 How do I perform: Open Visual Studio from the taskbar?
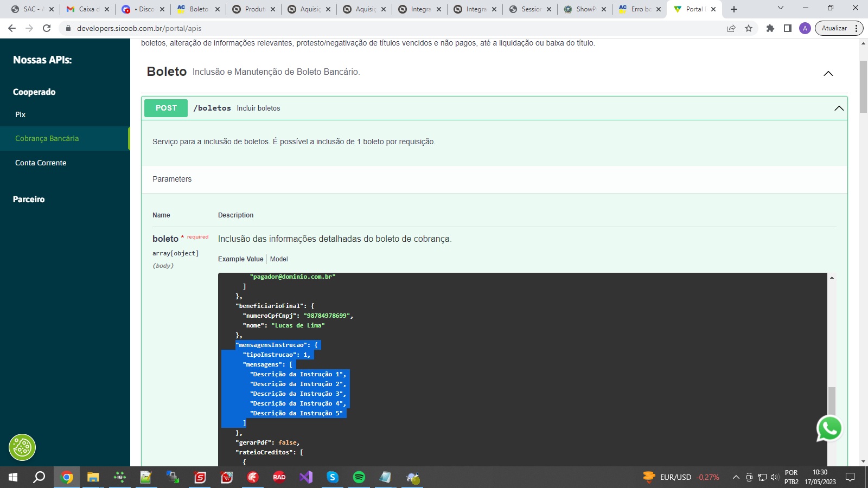(x=306, y=477)
